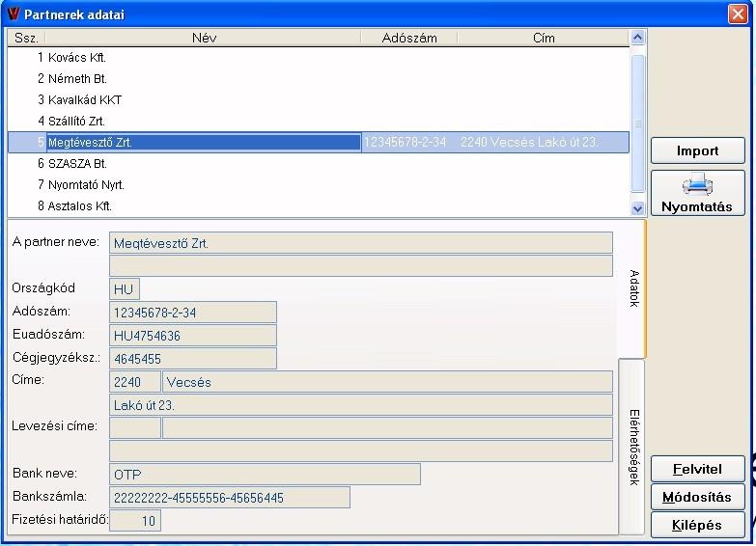Click the Levezési címe street field
Viewport: 756px width, 546px height.
[x=361, y=451]
